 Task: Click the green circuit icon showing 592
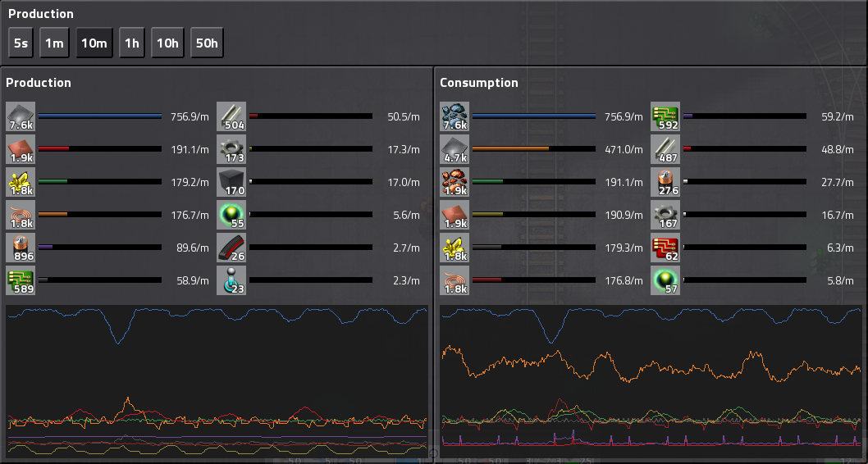coord(665,116)
